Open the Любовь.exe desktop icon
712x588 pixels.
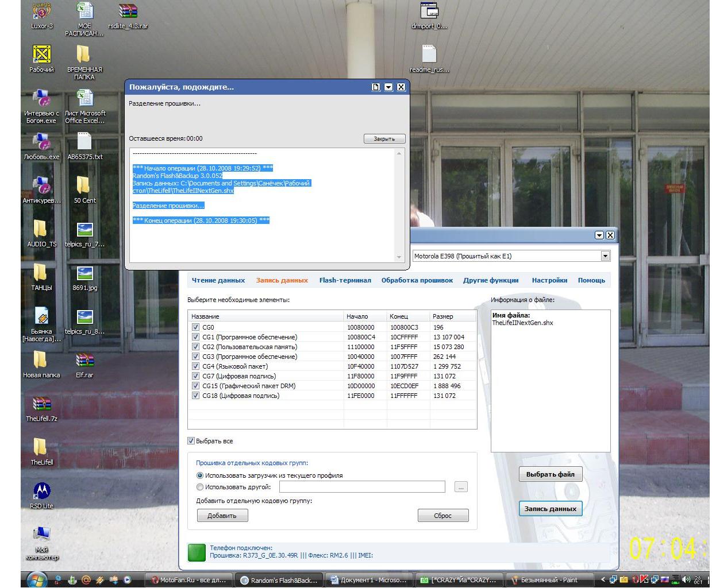pos(41,146)
